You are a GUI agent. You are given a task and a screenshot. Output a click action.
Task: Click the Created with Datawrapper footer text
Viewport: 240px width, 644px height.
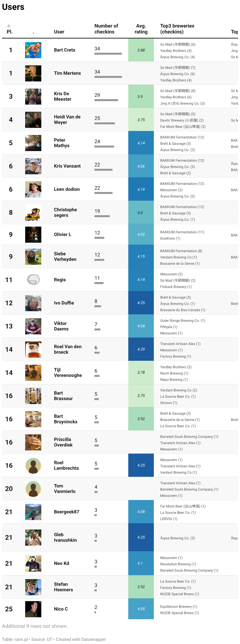[x=81, y=639]
